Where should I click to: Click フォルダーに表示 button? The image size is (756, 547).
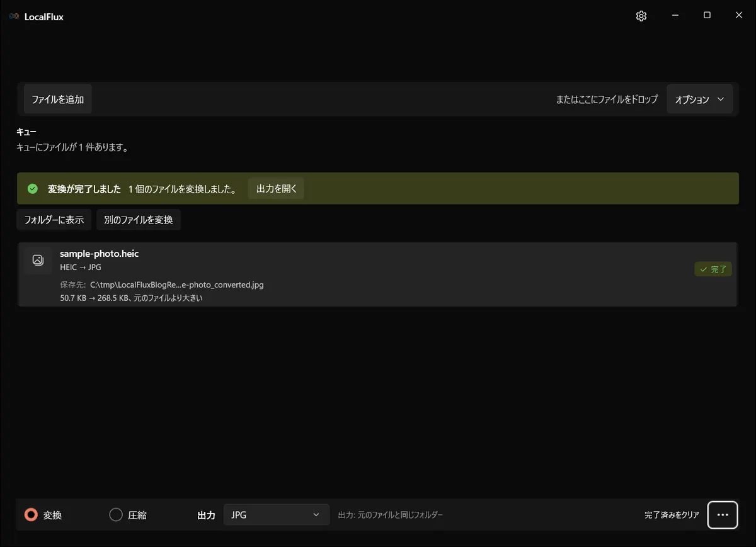point(54,220)
